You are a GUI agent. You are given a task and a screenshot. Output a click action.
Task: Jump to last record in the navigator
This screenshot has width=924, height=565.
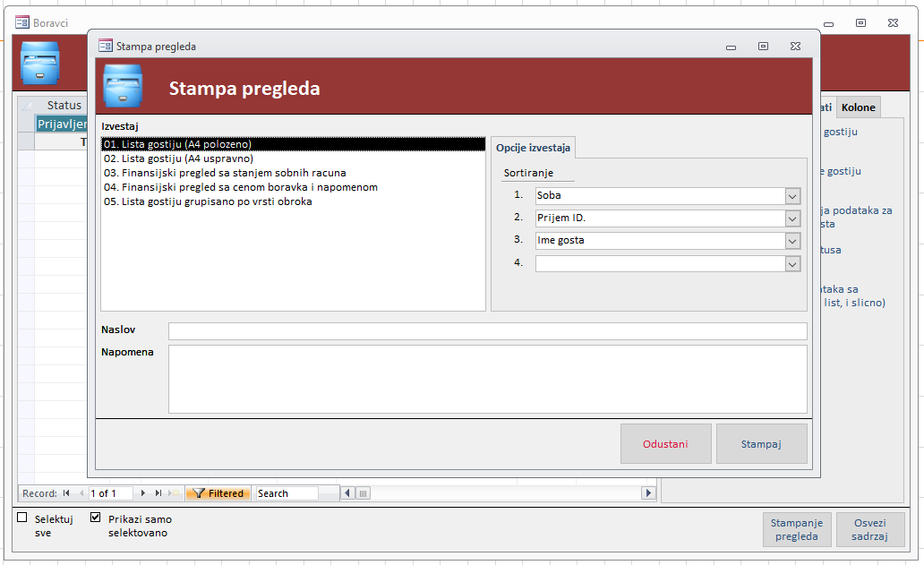tap(158, 493)
